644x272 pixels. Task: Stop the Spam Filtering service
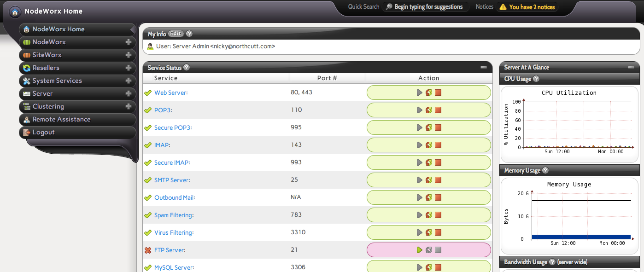click(438, 215)
